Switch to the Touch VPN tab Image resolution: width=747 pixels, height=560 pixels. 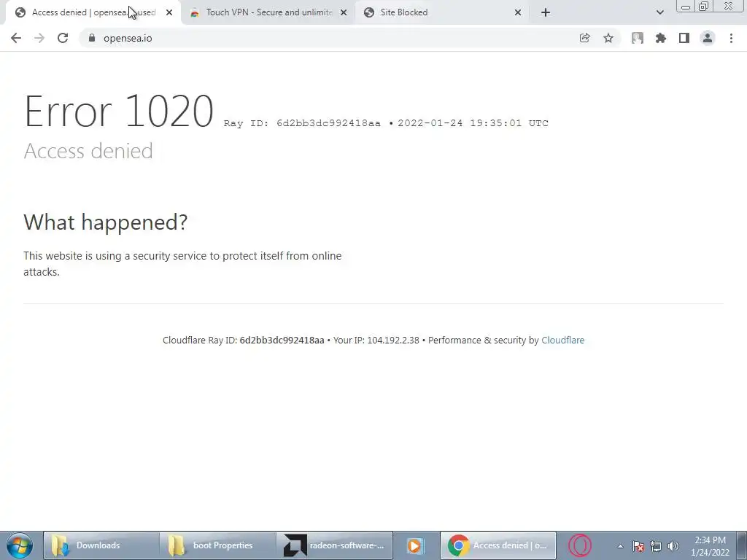(268, 12)
